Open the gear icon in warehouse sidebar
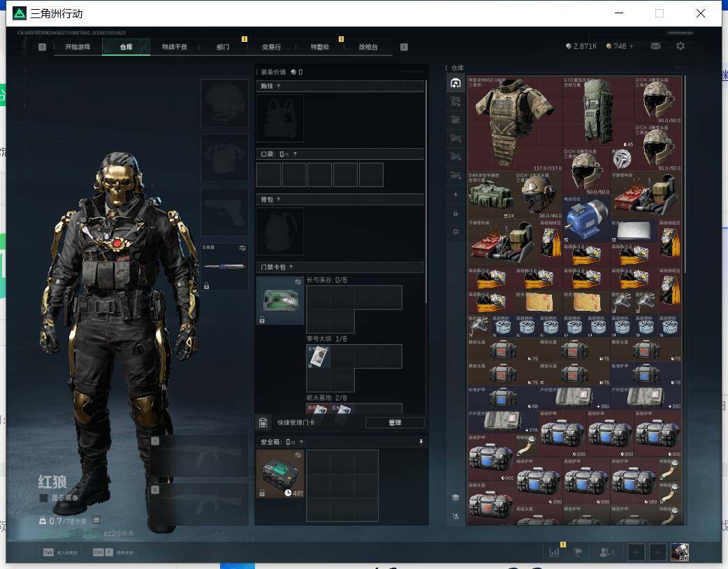 456,232
